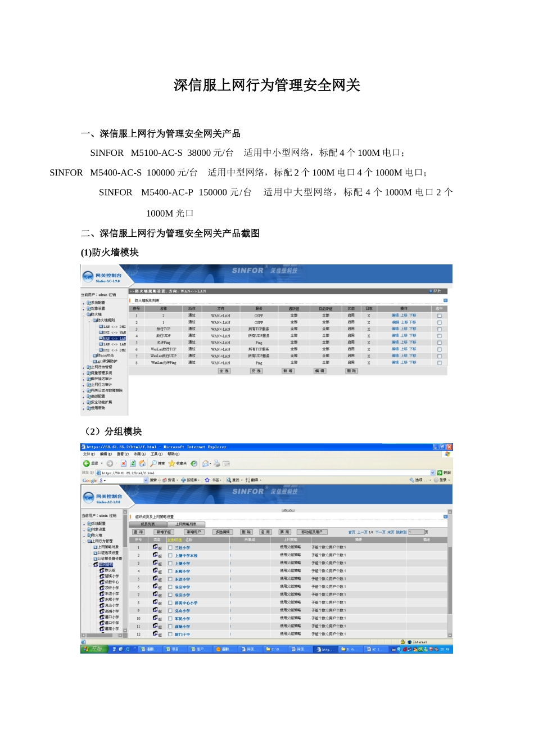Expand 安全功能扩展 tree node
Image resolution: width=534 pixels, height=756 pixels.
pyautogui.click(x=84, y=402)
